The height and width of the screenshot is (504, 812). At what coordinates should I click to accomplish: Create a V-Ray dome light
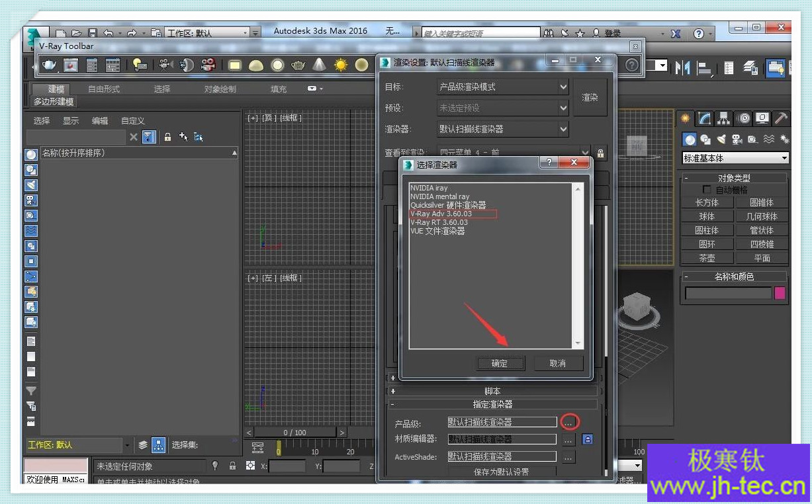click(x=256, y=65)
